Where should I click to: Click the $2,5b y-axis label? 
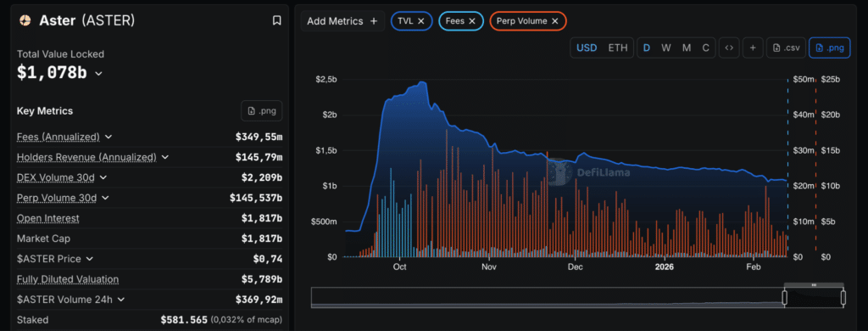[325, 79]
